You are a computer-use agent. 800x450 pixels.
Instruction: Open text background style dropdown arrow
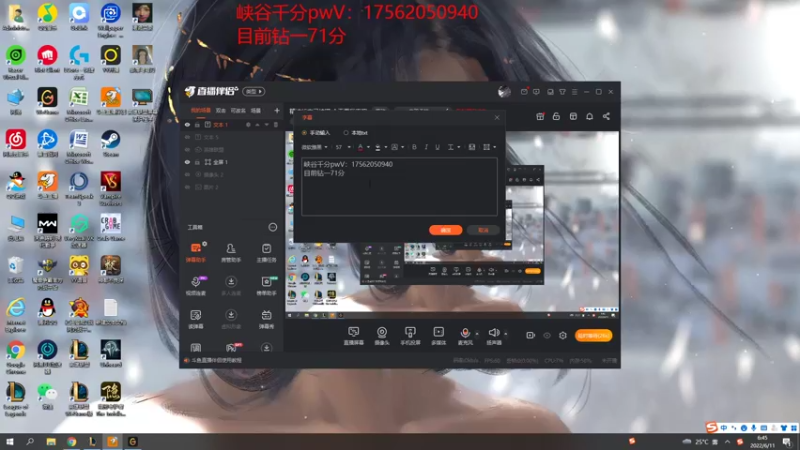[403, 147]
